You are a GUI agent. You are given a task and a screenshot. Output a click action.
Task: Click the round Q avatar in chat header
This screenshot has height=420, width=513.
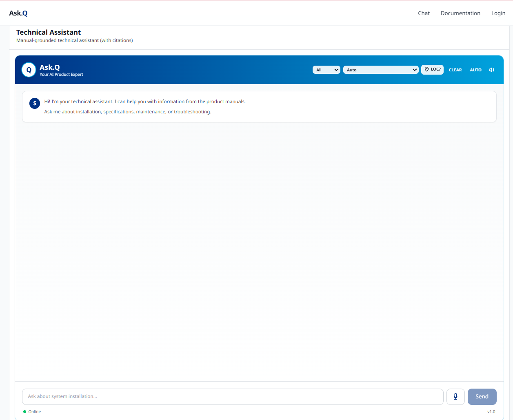point(29,70)
